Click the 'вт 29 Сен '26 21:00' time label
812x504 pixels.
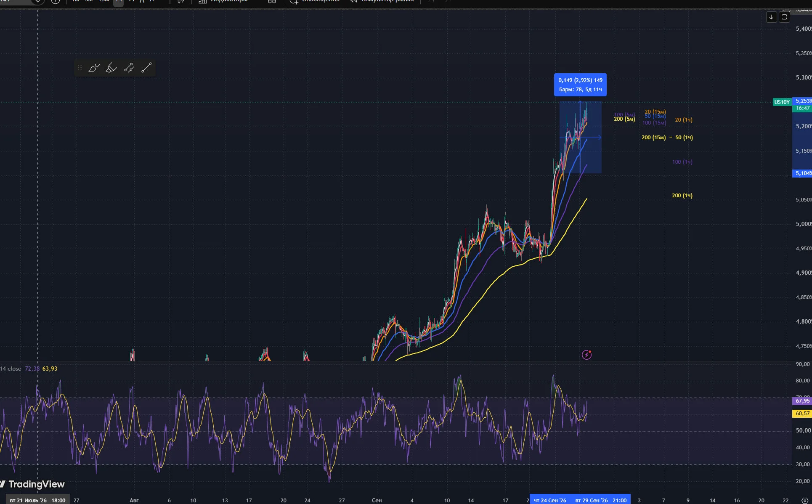click(x=601, y=500)
